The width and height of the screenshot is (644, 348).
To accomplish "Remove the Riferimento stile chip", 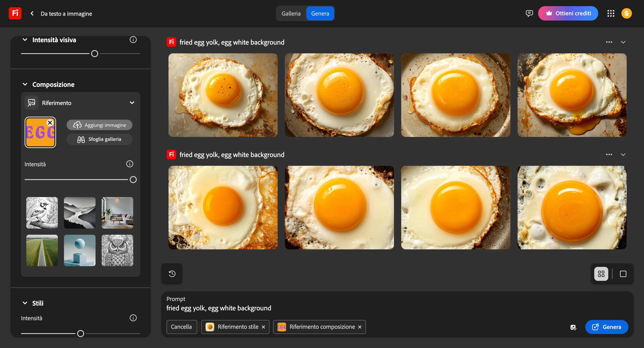I will [263, 327].
